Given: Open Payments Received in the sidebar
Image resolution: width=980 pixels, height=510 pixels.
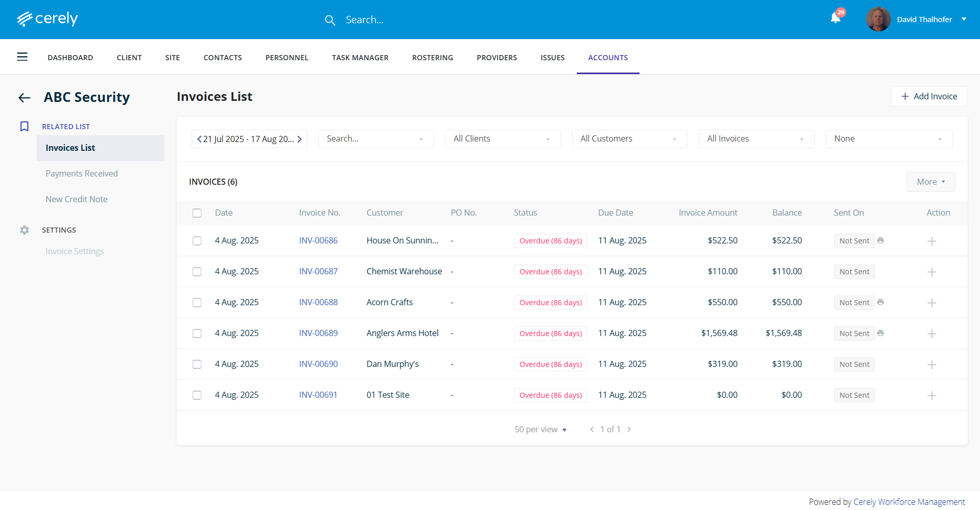Looking at the screenshot, I should pos(81,173).
